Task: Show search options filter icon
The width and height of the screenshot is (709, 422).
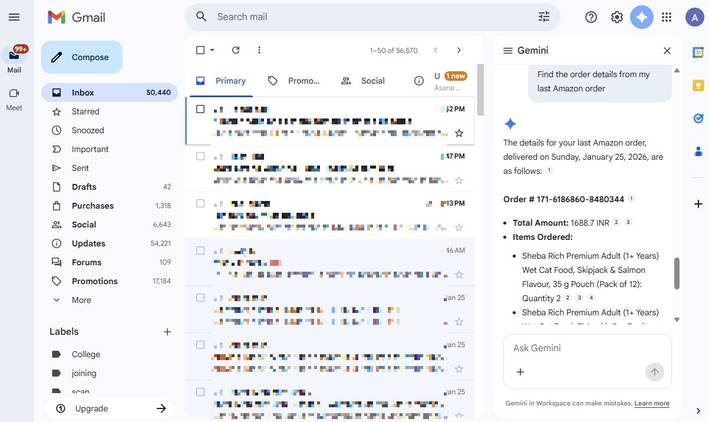Action: (x=544, y=17)
